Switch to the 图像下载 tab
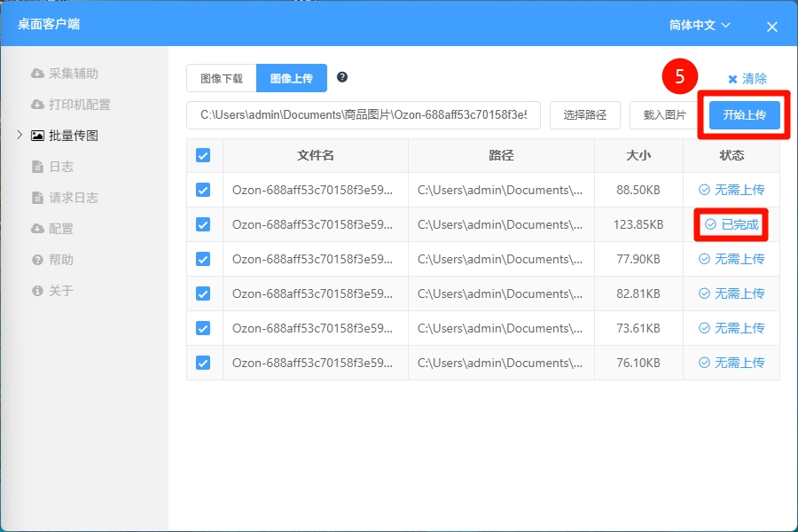The height and width of the screenshot is (532, 798). coord(222,78)
